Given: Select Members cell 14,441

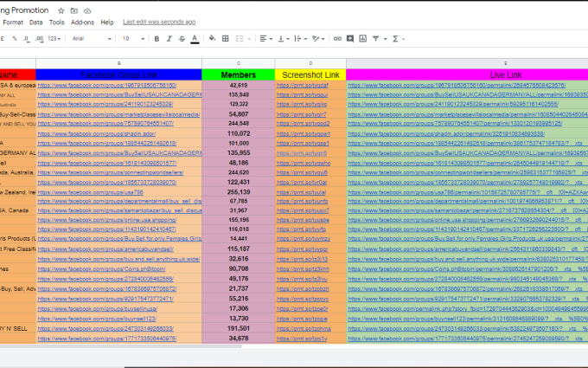Looking at the screenshot, I should click(239, 238).
